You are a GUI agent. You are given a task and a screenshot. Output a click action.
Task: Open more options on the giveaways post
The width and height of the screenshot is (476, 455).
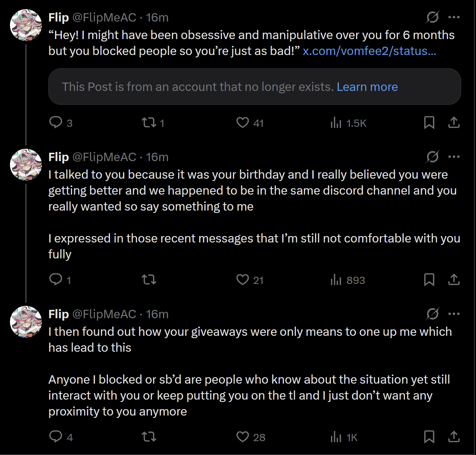(x=454, y=314)
